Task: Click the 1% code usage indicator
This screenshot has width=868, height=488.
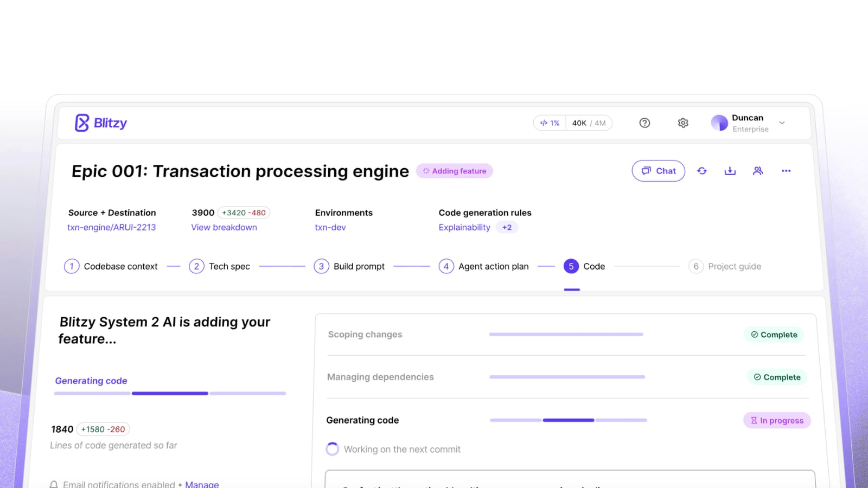Action: pos(550,123)
